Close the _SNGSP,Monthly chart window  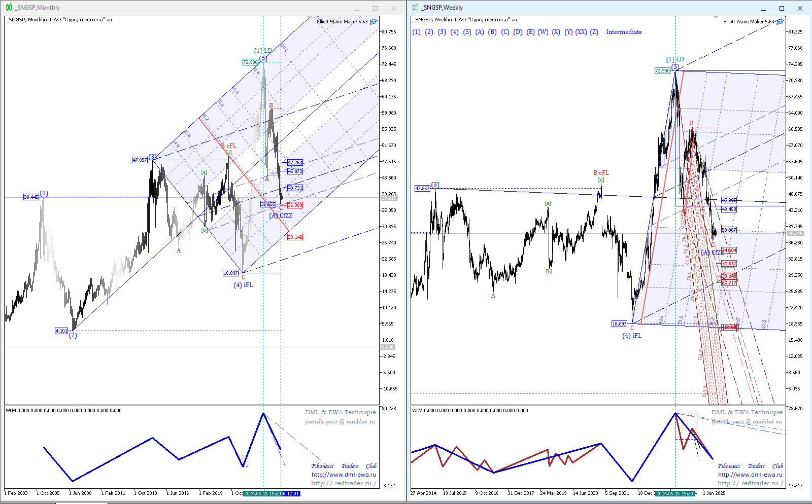[393, 8]
